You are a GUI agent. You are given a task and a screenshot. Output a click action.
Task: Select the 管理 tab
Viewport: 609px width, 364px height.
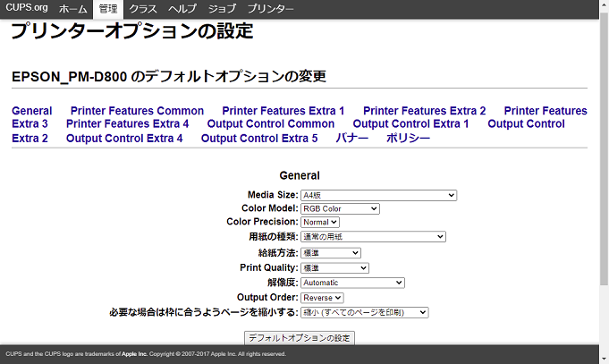click(x=108, y=9)
